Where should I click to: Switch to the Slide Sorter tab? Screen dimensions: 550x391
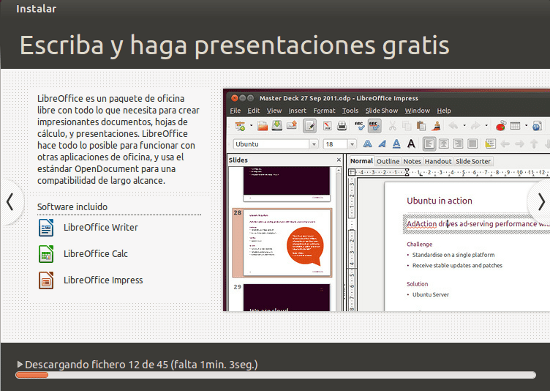[x=473, y=161]
